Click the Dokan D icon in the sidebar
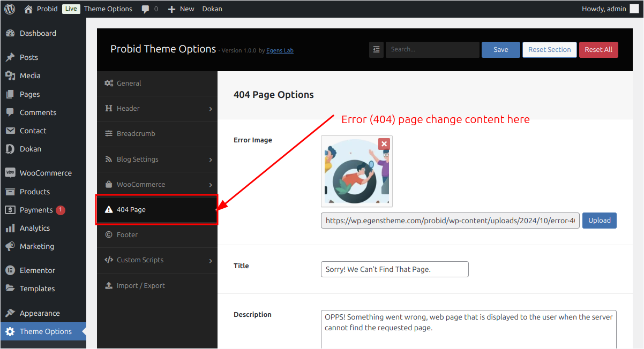Image resolution: width=644 pixels, height=349 pixels. [10, 149]
